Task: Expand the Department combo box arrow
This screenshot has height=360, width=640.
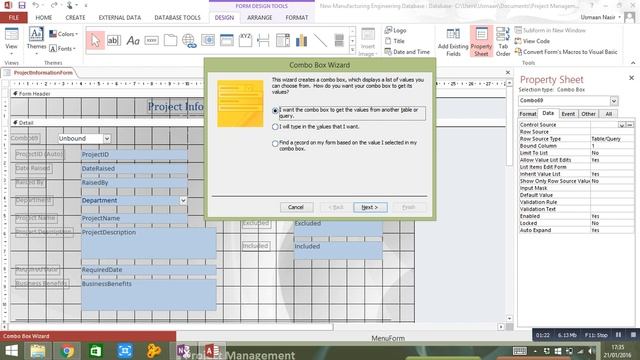Action: (x=183, y=200)
